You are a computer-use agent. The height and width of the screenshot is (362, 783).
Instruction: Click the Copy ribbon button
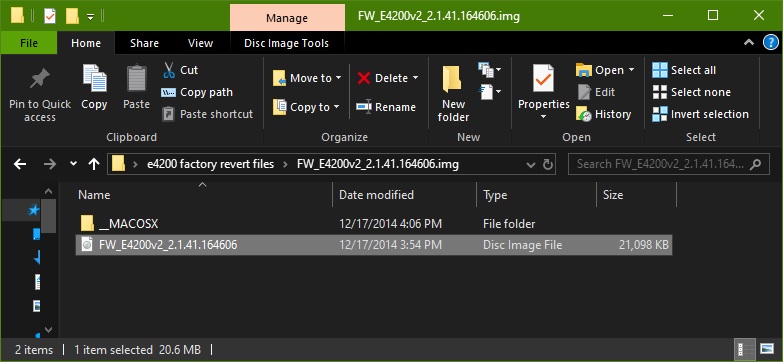pos(94,87)
